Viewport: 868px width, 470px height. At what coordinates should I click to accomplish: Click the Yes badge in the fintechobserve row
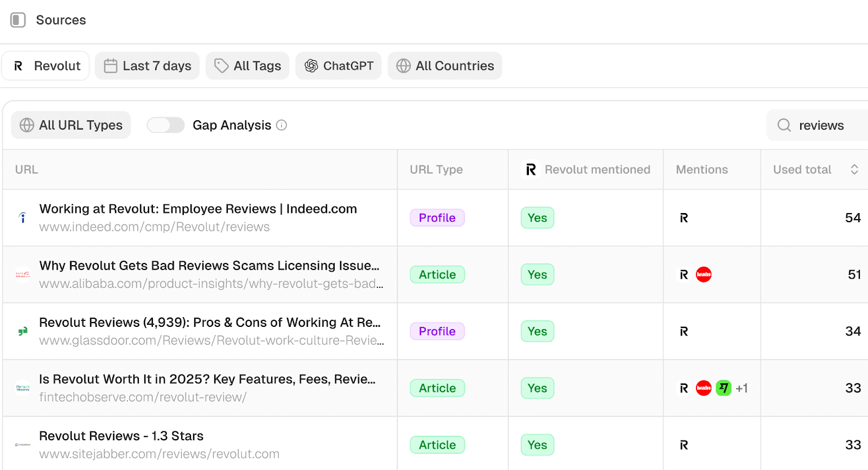coord(538,388)
